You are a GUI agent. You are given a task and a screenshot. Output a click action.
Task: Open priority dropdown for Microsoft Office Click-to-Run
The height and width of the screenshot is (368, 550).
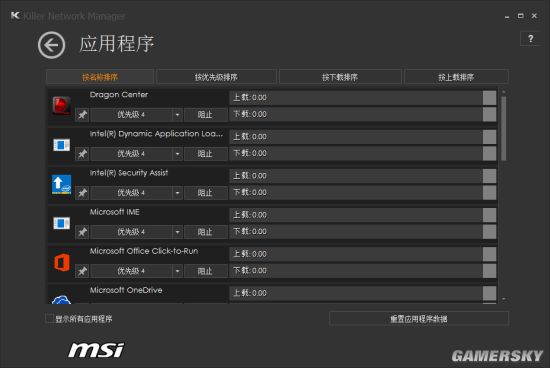tap(177, 271)
